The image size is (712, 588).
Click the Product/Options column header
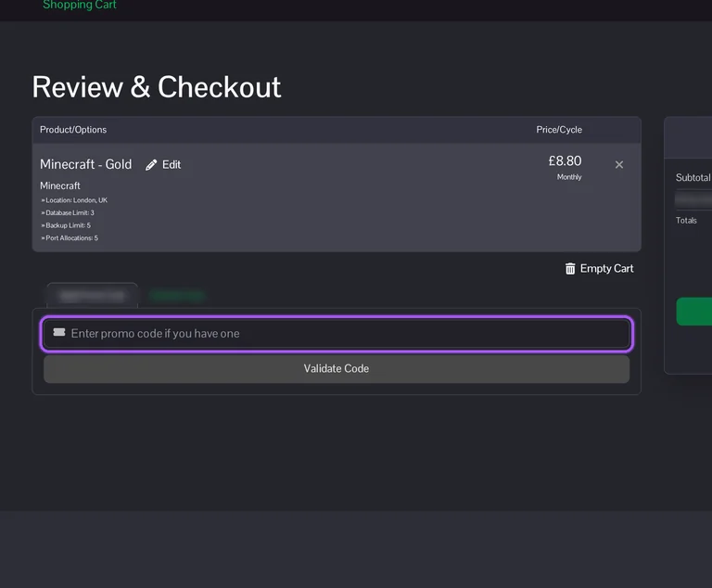(73, 130)
